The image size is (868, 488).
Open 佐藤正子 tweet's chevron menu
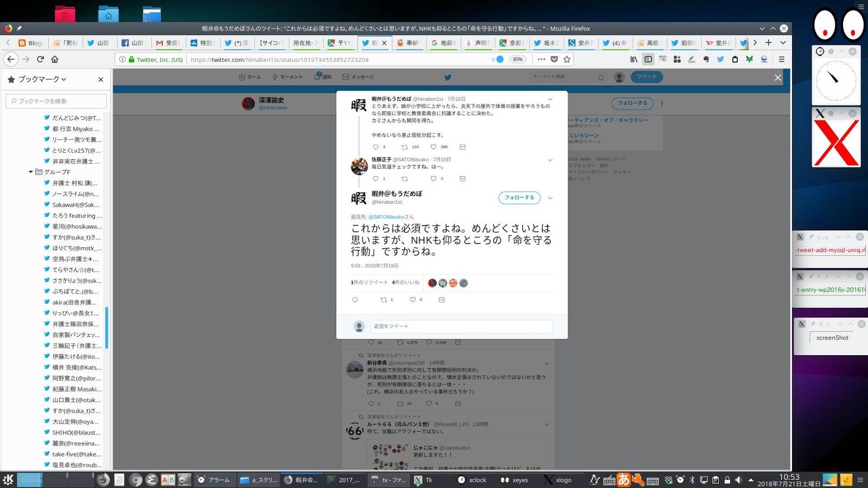pyautogui.click(x=550, y=160)
